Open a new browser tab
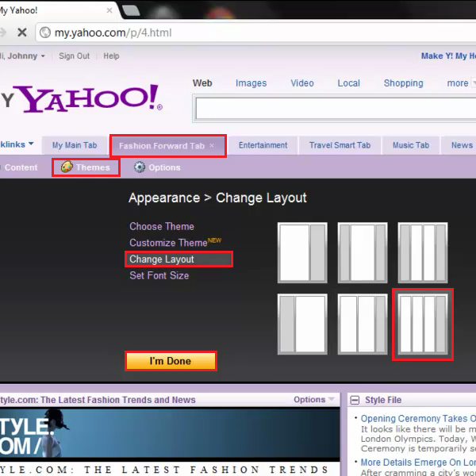The width and height of the screenshot is (476, 476). pos(131,10)
